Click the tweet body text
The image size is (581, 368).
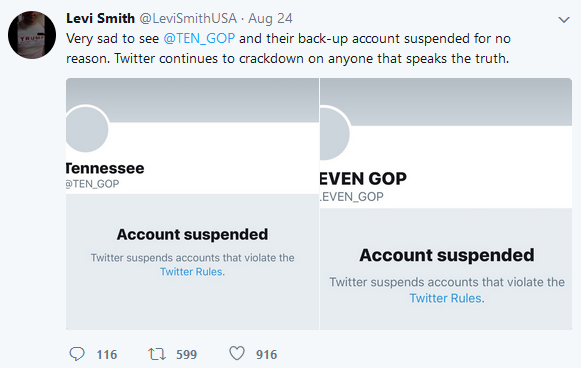pos(288,49)
